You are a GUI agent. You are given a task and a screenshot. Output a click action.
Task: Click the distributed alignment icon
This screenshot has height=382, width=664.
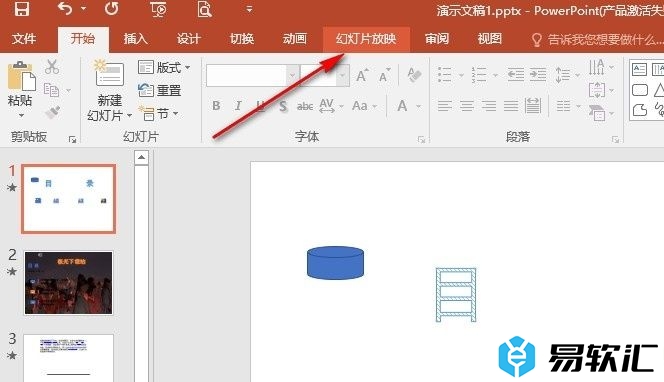pyautogui.click(x=533, y=105)
